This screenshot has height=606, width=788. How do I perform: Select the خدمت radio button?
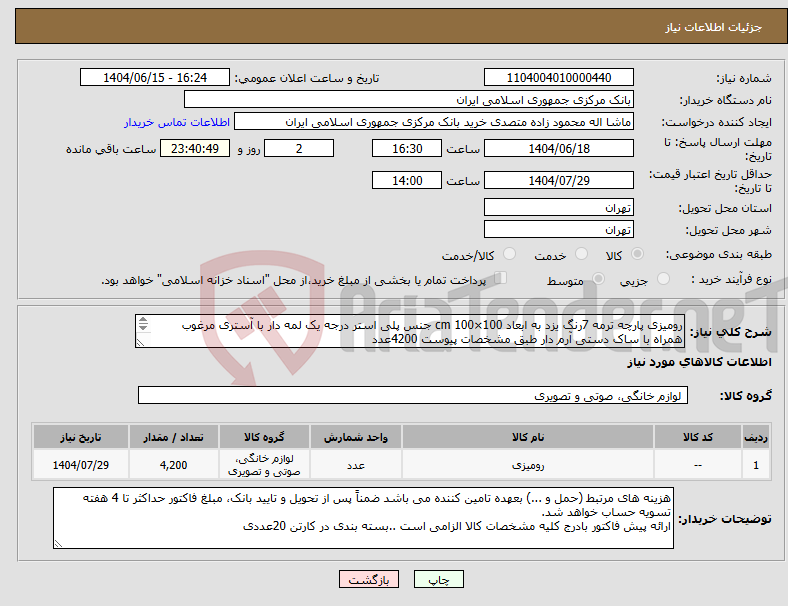[581, 254]
